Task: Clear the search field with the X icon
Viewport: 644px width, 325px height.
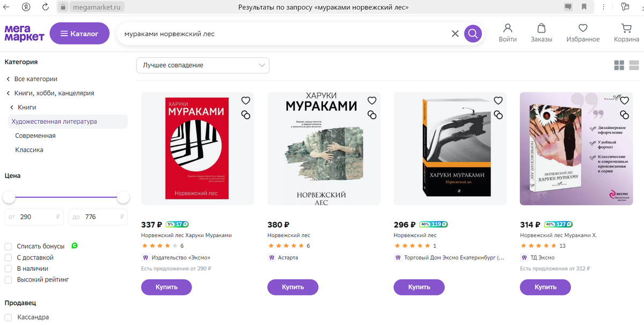Action: tap(455, 33)
